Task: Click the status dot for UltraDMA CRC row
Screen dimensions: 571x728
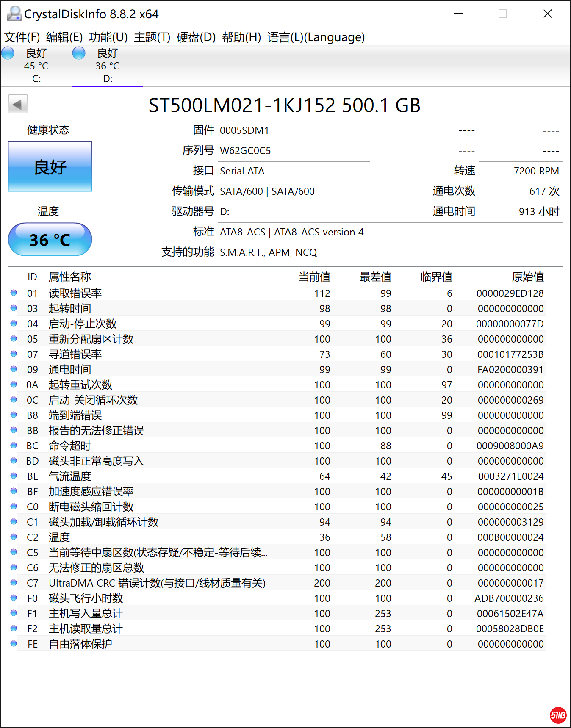Action: click(x=14, y=582)
